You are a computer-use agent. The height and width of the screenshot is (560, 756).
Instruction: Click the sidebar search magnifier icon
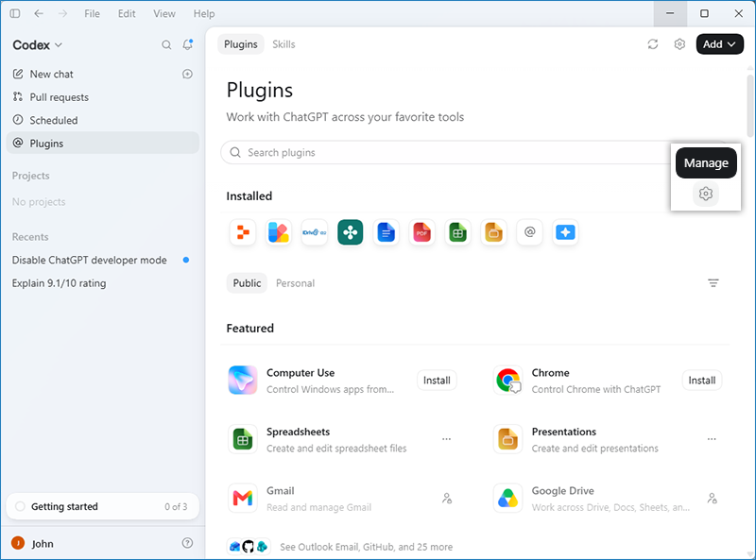(x=166, y=44)
